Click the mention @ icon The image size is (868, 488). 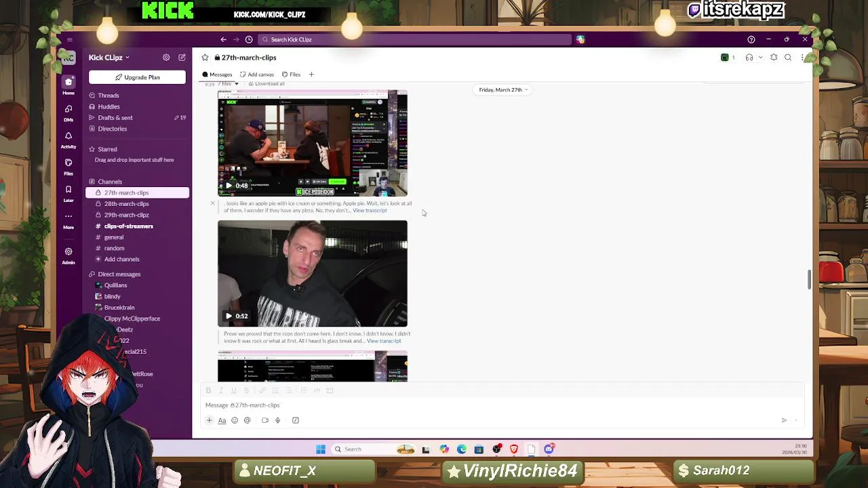coord(247,420)
